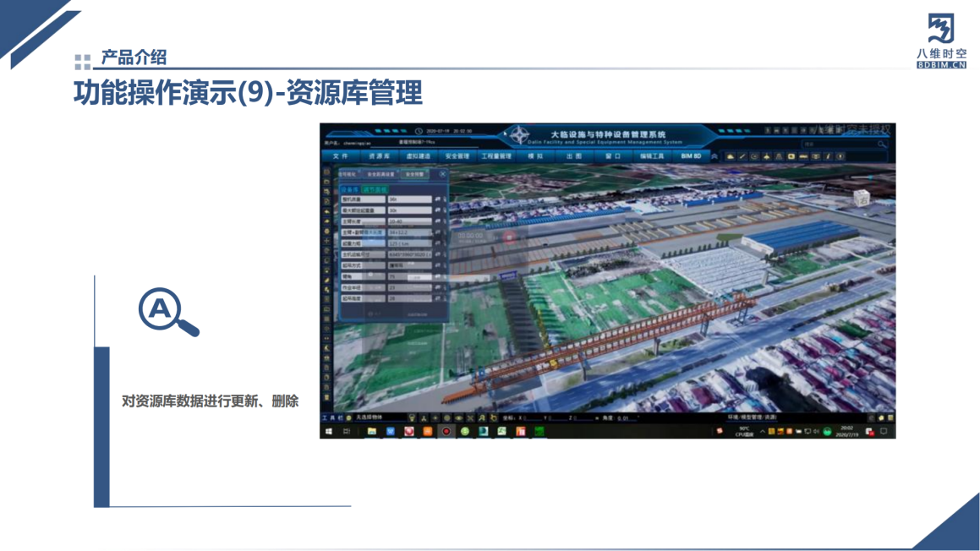Switch to the 安全预警 tab
The height and width of the screenshot is (551, 980).
click(414, 174)
